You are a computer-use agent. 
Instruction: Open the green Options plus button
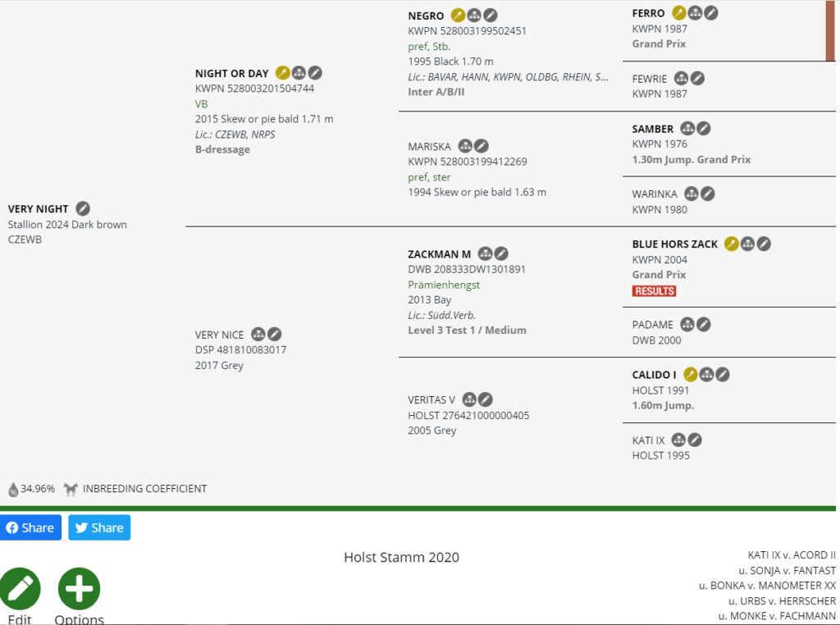point(79,589)
